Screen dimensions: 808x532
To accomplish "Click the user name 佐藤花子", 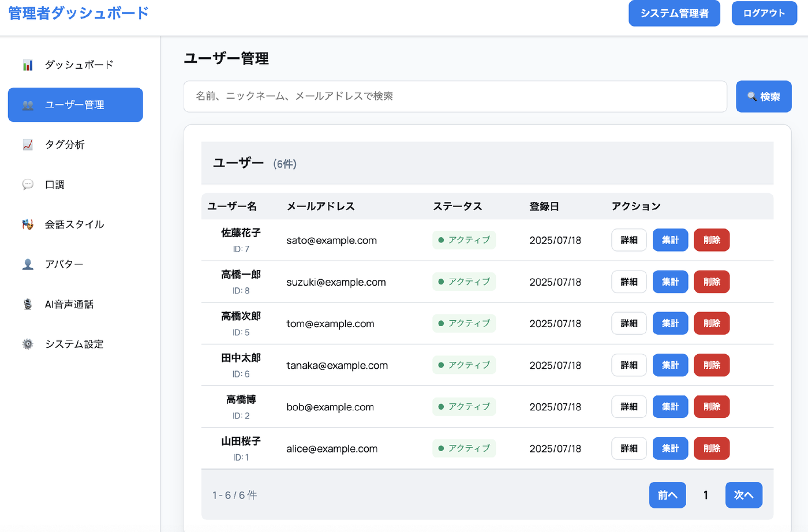I will coord(241,233).
